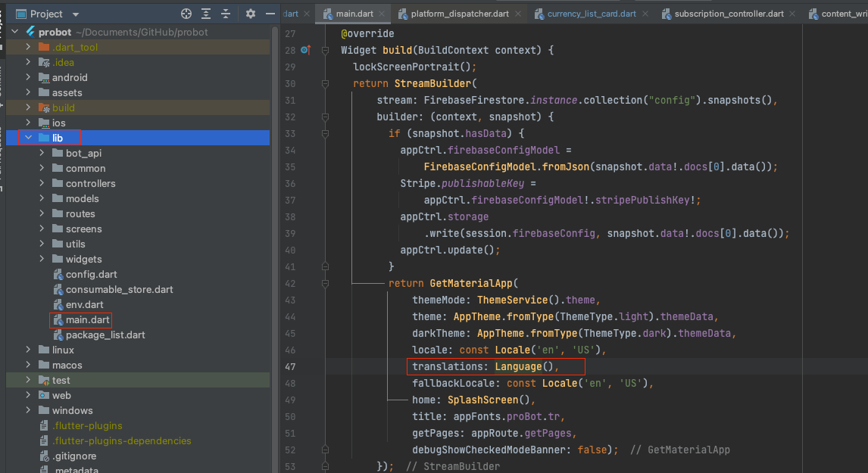868x473 pixels.
Task: Switch to subscription_controller.dart tab
Action: point(729,14)
